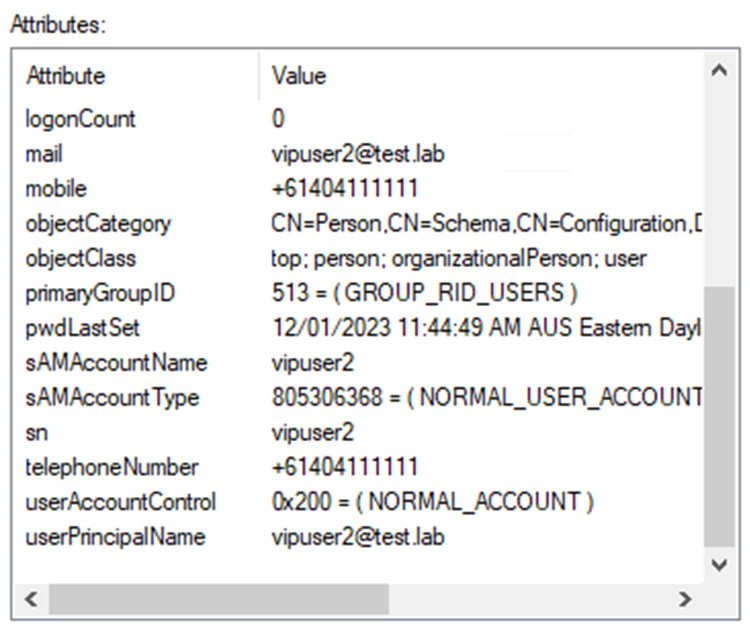Click the scroll down arrow button
This screenshot has height=634, width=750.
pos(719,564)
